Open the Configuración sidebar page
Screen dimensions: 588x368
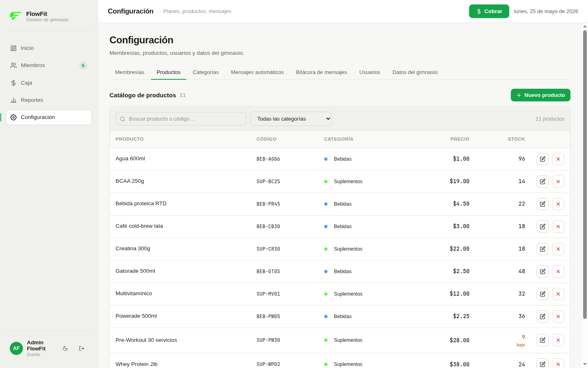[x=49, y=117]
